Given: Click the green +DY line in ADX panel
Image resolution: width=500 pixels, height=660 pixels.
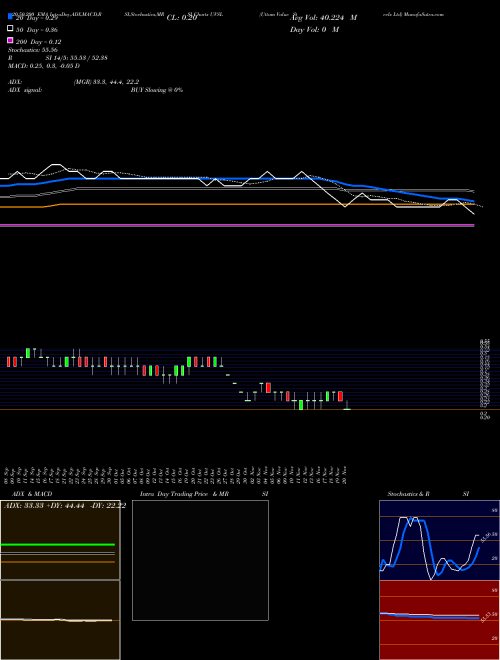Looking at the screenshot, I should [58, 545].
